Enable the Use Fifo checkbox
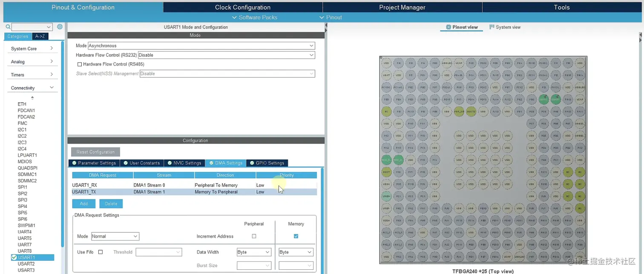This screenshot has width=644, height=274. click(x=101, y=252)
